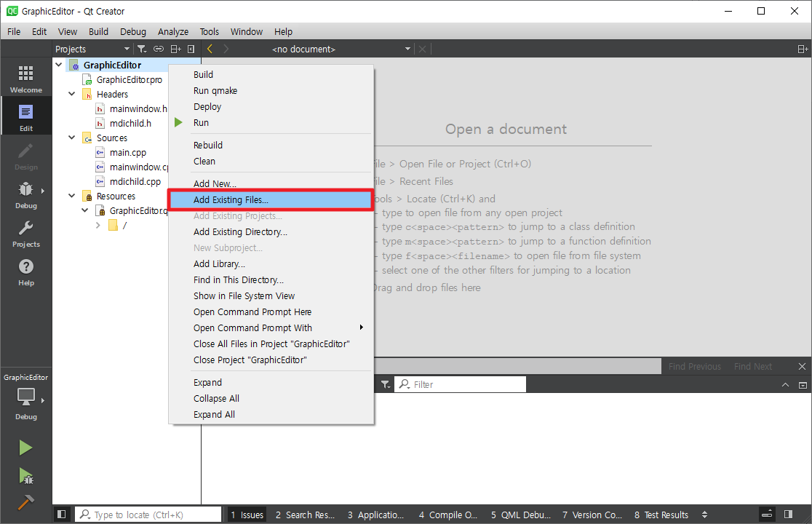
Task: Go back with the yellow arrow
Action: tap(210, 49)
